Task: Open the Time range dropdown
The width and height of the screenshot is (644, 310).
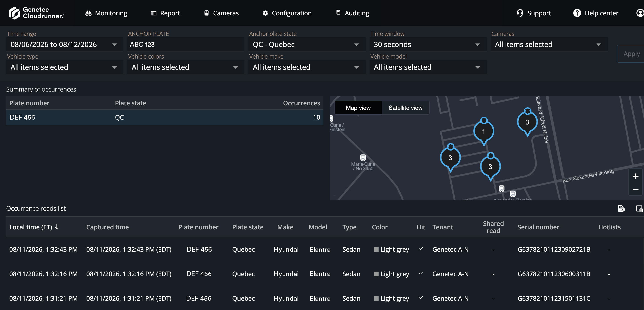Action: [65, 45]
